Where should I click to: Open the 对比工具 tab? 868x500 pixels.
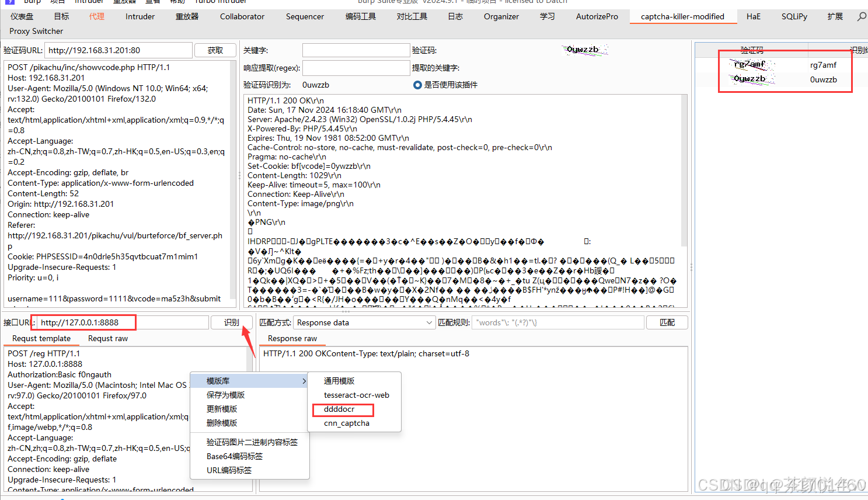[412, 16]
